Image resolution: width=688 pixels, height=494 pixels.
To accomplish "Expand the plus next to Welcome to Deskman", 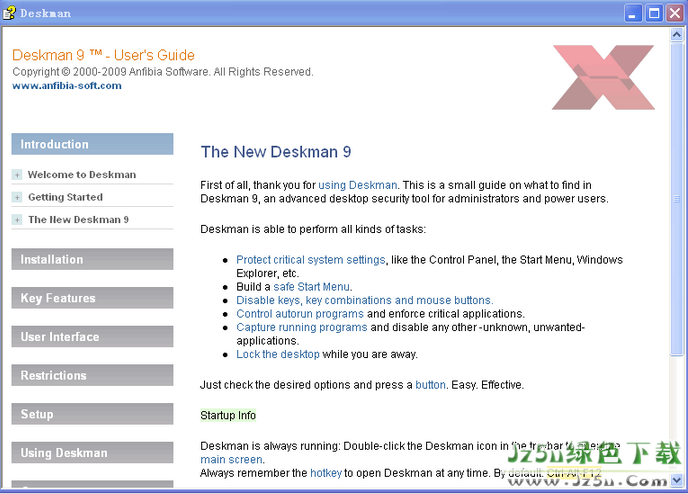I will (17, 175).
